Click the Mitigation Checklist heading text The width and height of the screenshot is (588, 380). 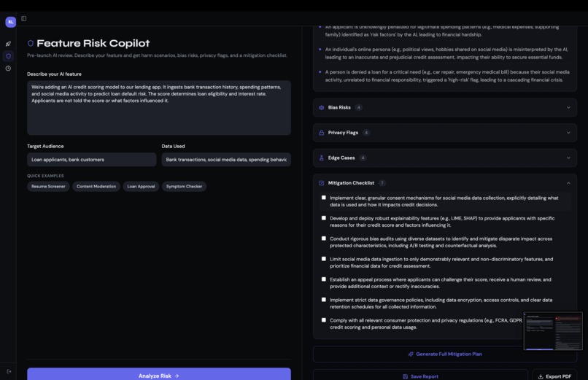click(x=351, y=183)
